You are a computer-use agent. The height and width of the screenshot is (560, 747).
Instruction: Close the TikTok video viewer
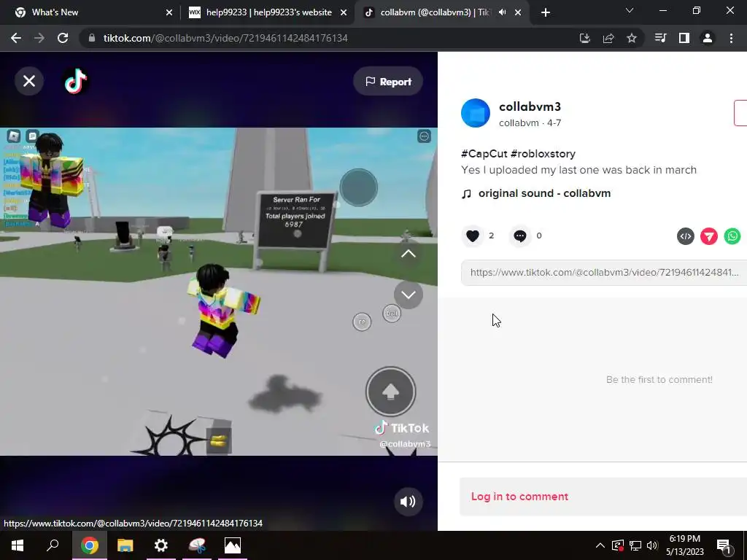(29, 82)
